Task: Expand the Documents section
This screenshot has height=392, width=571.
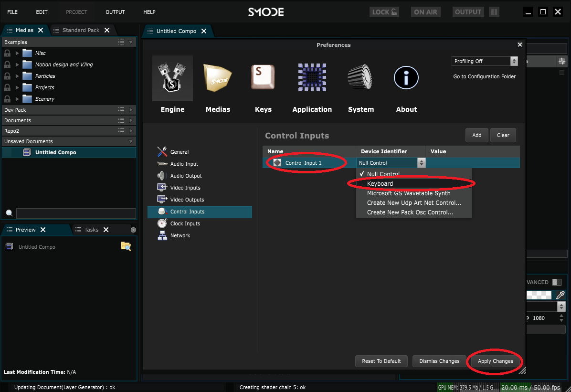Action: tap(131, 121)
